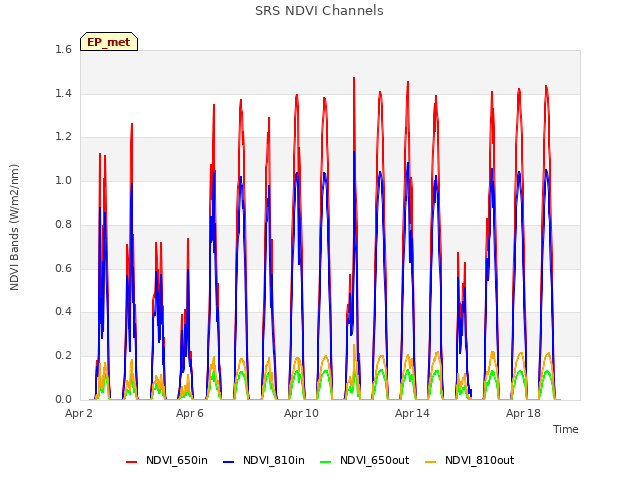Click the 1.4 y-axis tick label
This screenshot has width=640, height=480.
pos(64,93)
